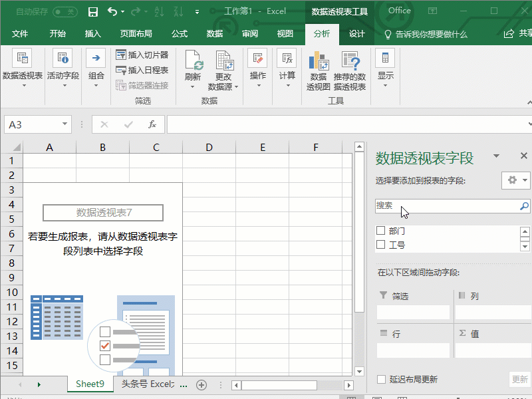Open the 操作 actions button
Image resolution: width=532 pixels, height=399 pixels.
[257, 69]
